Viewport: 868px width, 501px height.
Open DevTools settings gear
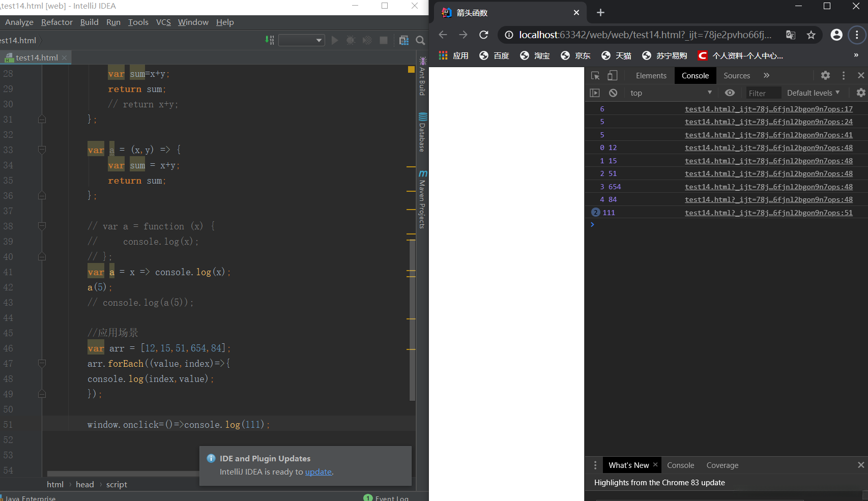pos(825,75)
